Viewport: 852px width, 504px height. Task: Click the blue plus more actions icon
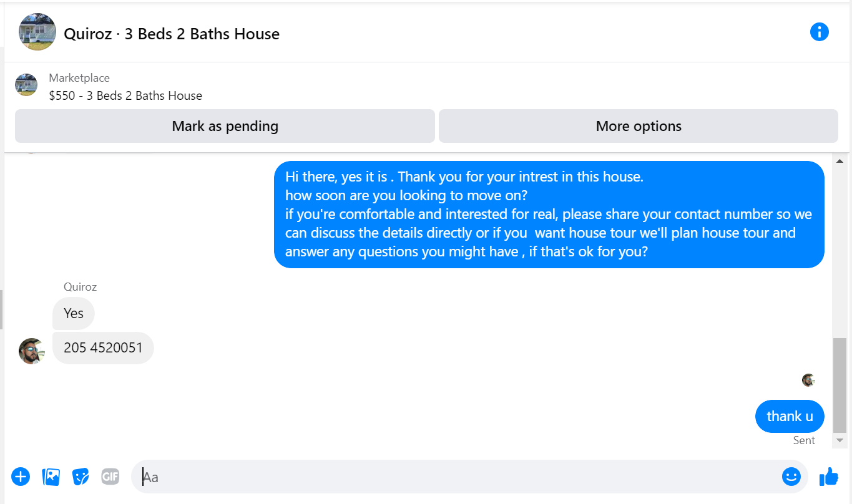[x=21, y=477]
